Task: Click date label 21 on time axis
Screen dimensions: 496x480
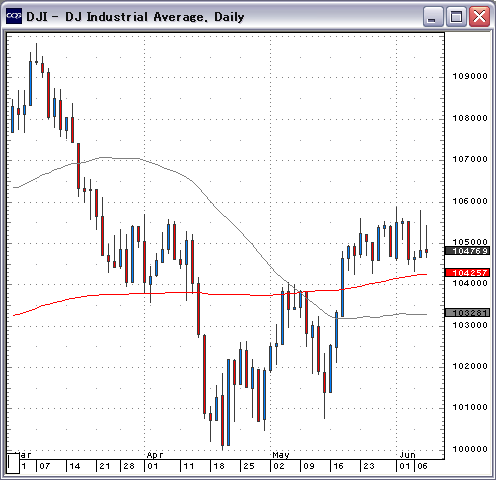Action: 105,466
